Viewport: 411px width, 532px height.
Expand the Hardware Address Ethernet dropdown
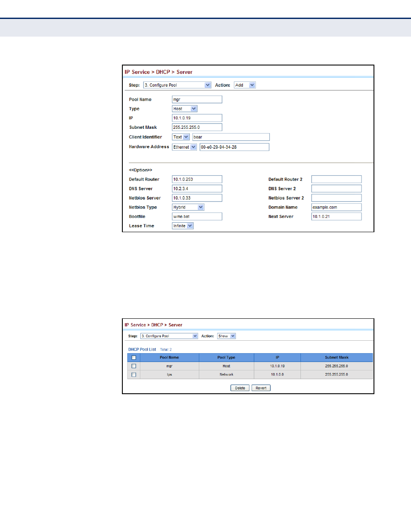coord(184,147)
